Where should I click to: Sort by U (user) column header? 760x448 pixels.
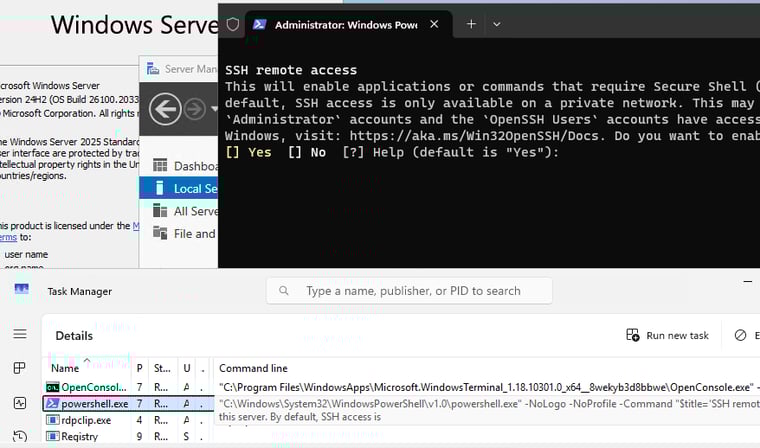[187, 368]
